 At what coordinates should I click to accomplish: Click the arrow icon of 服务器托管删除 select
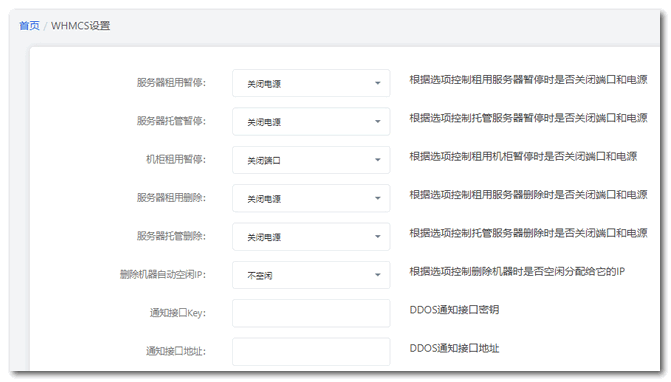(x=377, y=237)
